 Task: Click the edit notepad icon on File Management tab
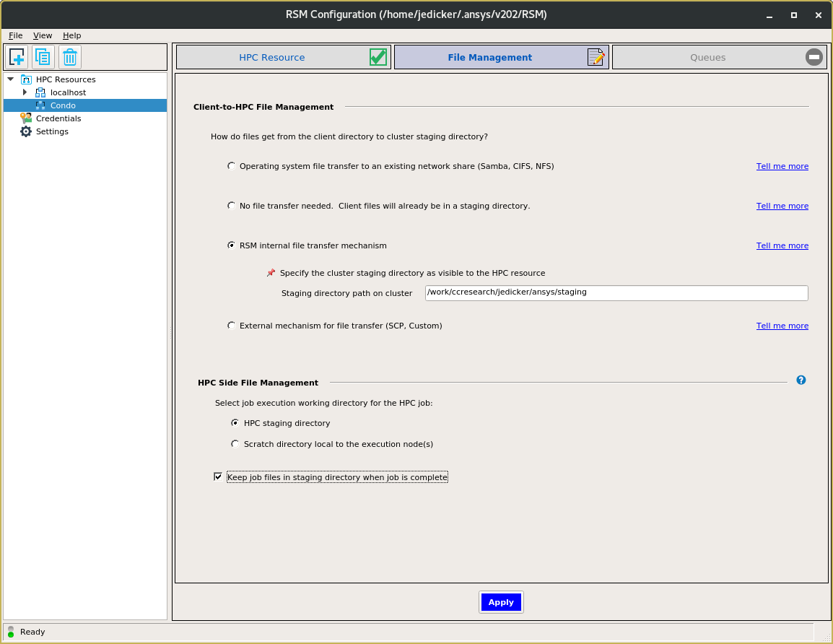pyautogui.click(x=596, y=57)
